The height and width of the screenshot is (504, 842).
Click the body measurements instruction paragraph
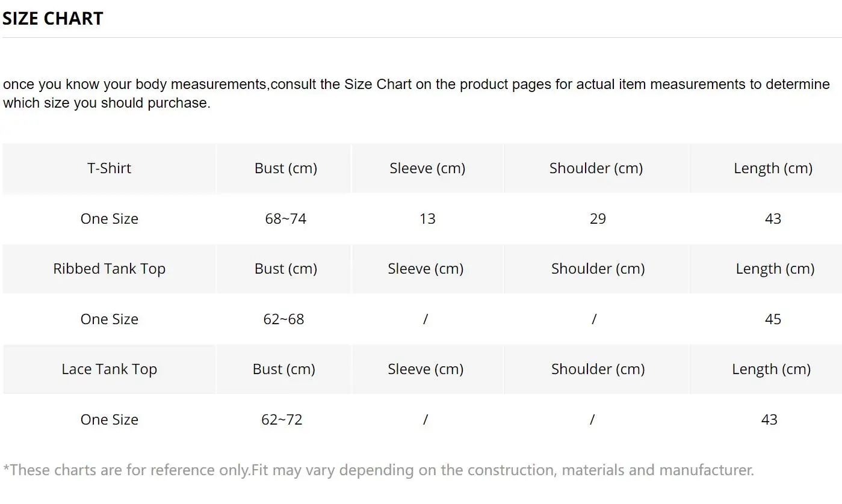415,93
